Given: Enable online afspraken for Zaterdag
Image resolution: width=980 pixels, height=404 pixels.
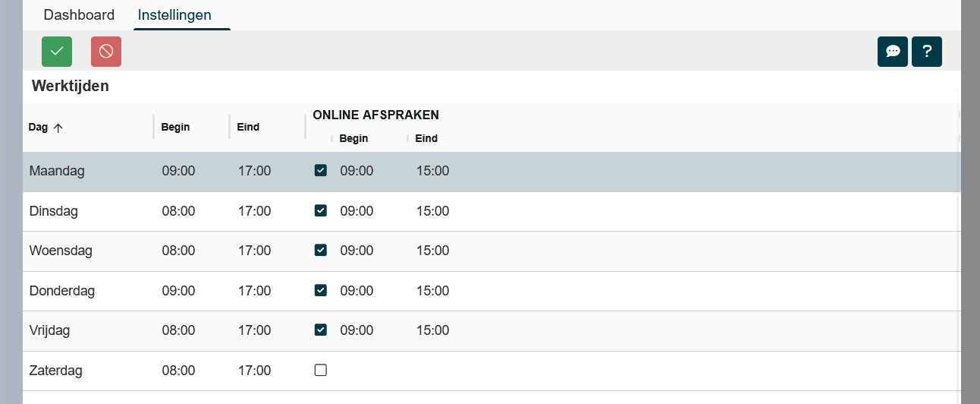Looking at the screenshot, I should click(x=321, y=371).
